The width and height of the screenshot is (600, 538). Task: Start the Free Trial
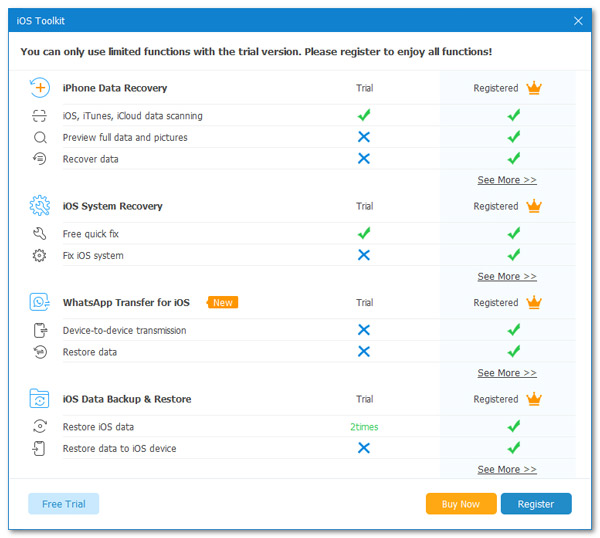tap(63, 504)
